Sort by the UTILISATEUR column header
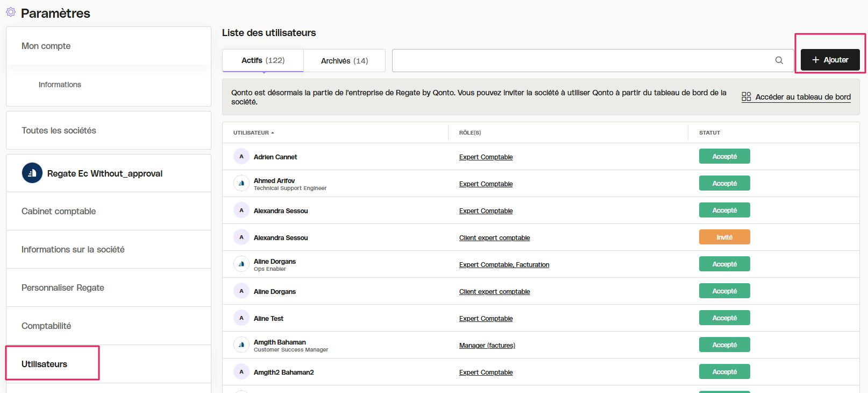This screenshot has width=868, height=393. [x=253, y=132]
